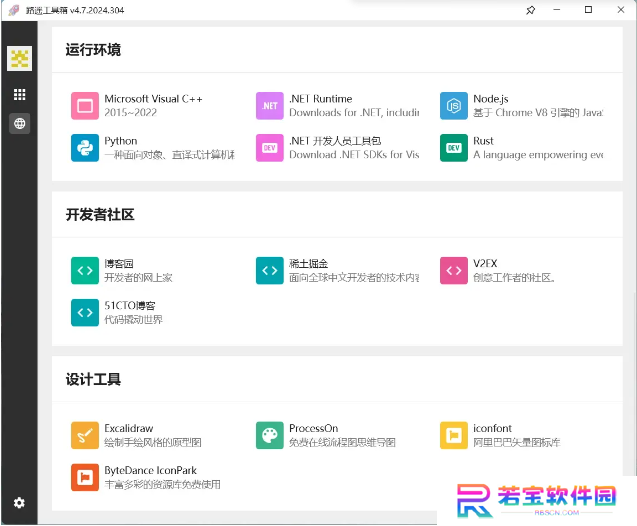This screenshot has height=526, width=637.
Task: Click the yellow iconfont flag icon
Action: (454, 435)
